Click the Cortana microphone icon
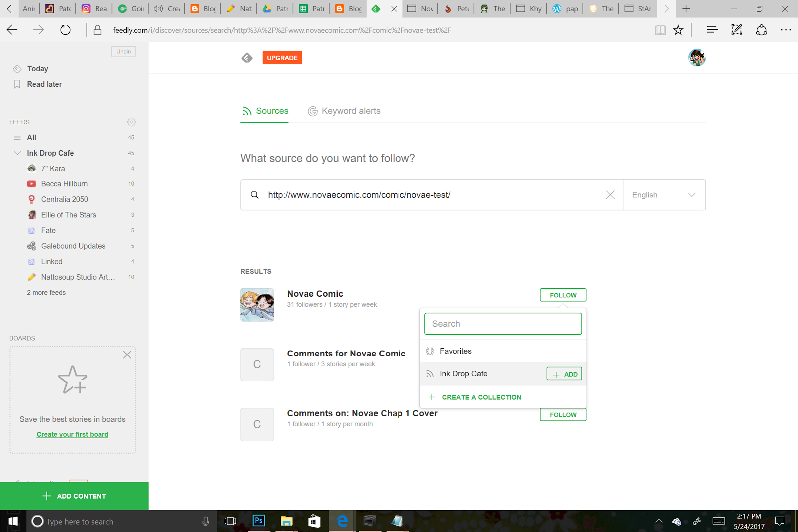 (x=205, y=521)
